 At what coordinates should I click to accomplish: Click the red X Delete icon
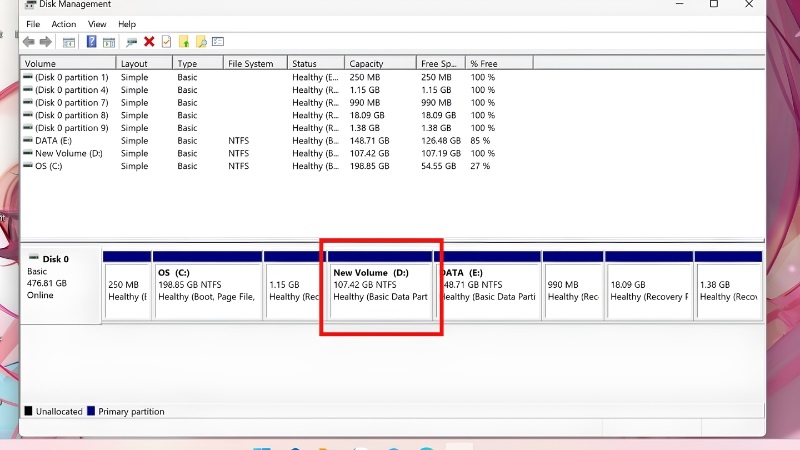tap(149, 42)
